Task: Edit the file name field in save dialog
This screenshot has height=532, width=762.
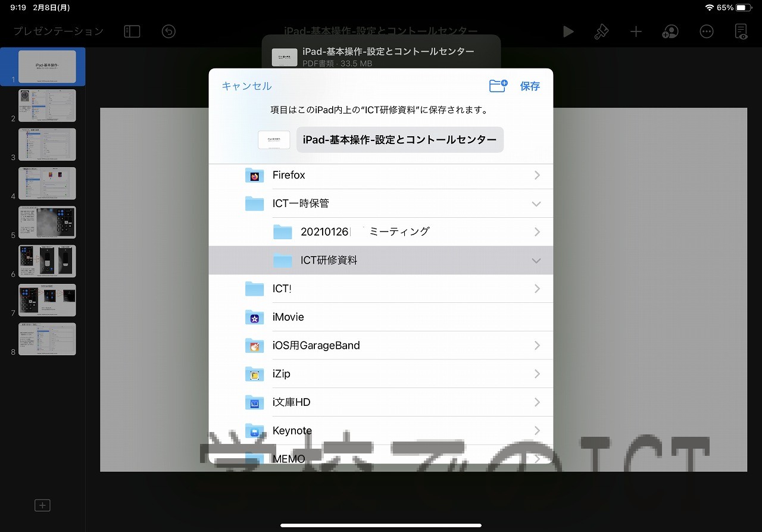Action: (x=400, y=140)
